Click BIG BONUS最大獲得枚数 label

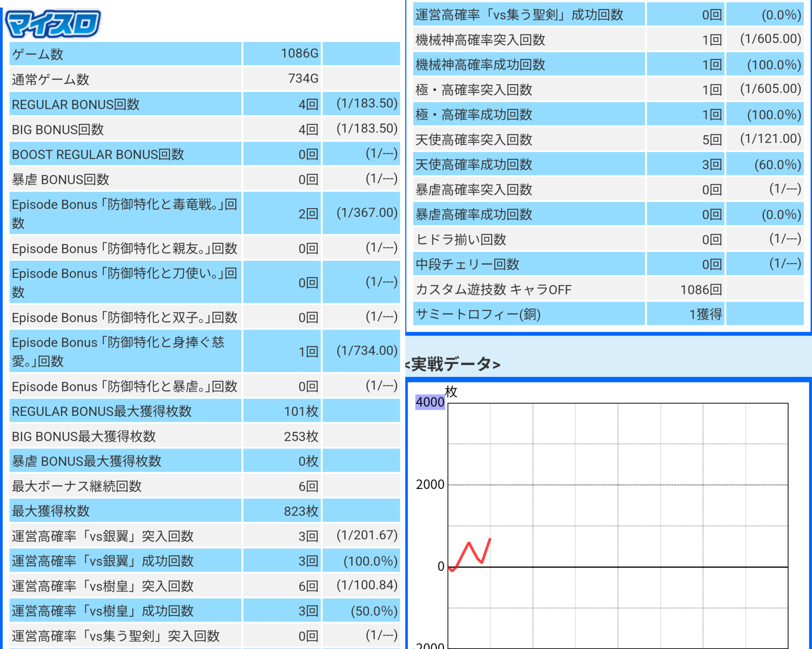pos(84,436)
